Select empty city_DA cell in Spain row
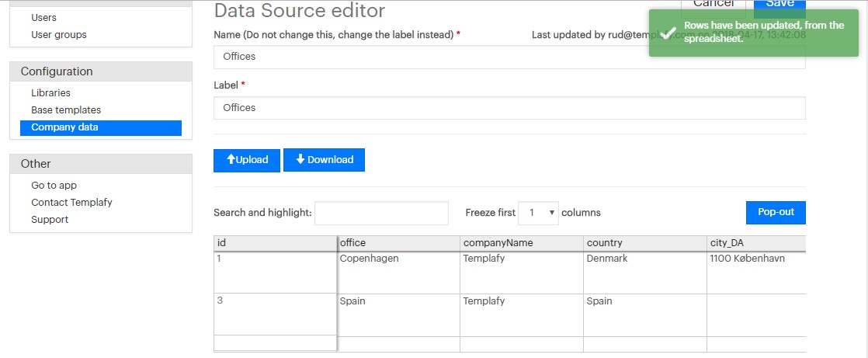868x358 pixels. pyautogui.click(x=756, y=315)
